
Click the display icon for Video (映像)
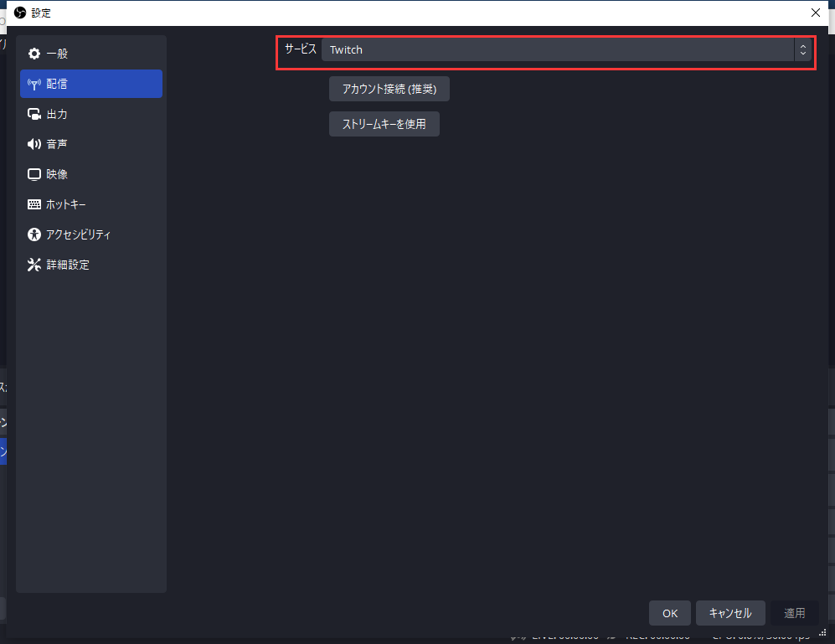click(34, 174)
